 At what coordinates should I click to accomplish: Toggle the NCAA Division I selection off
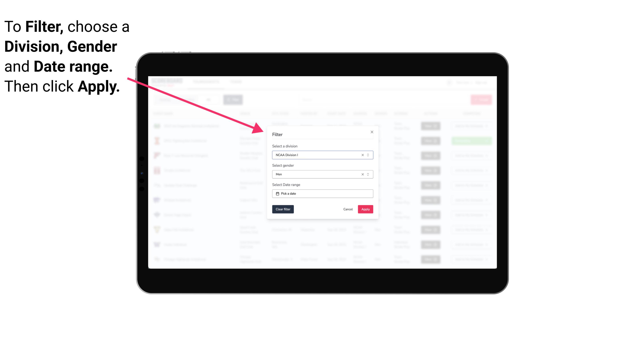(362, 155)
